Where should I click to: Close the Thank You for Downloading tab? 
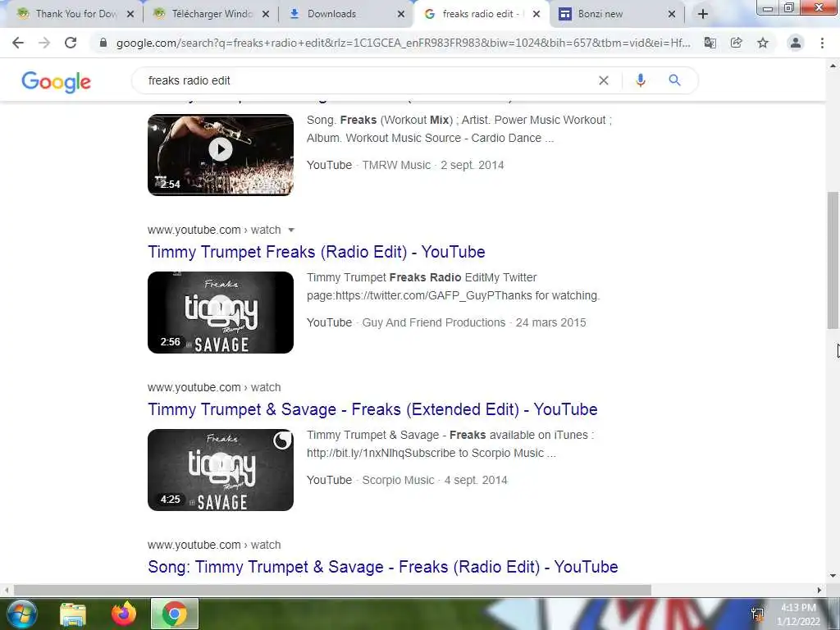coord(130,14)
